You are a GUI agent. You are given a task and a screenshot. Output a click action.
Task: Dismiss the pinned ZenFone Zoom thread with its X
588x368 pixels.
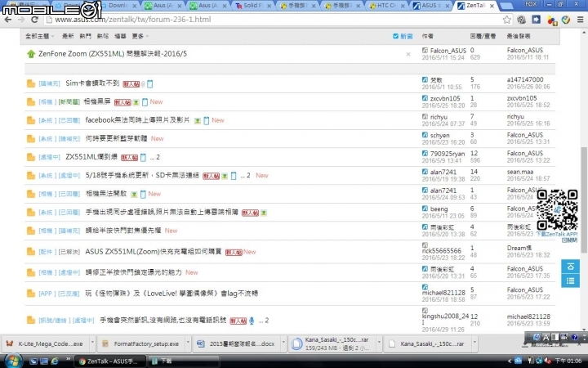408,55
